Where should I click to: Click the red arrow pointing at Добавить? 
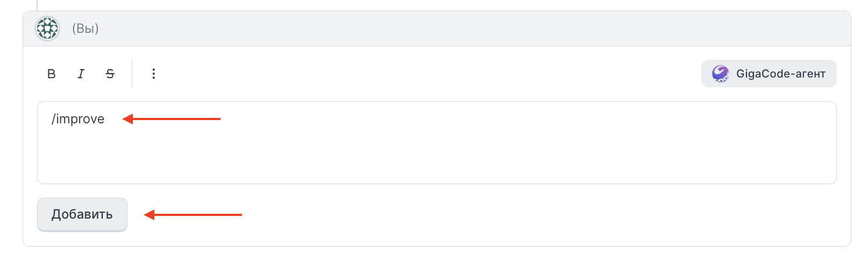pos(193,215)
